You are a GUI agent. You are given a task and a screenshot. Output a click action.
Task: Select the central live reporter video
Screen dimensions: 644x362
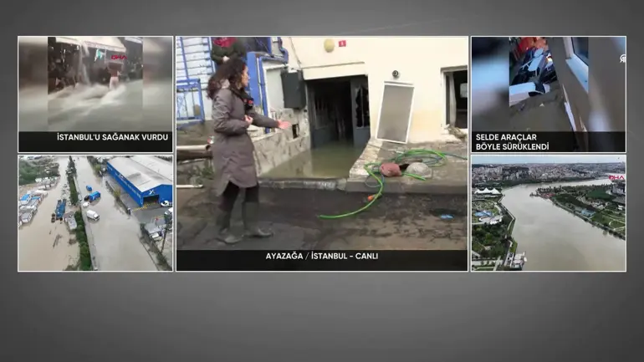click(x=322, y=154)
